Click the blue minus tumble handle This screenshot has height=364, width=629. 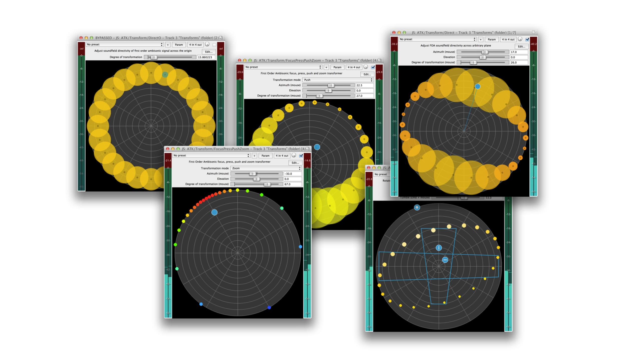point(445,260)
